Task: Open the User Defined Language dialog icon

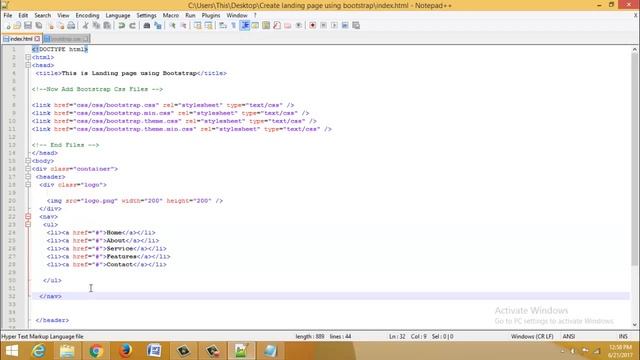Action: (255, 25)
